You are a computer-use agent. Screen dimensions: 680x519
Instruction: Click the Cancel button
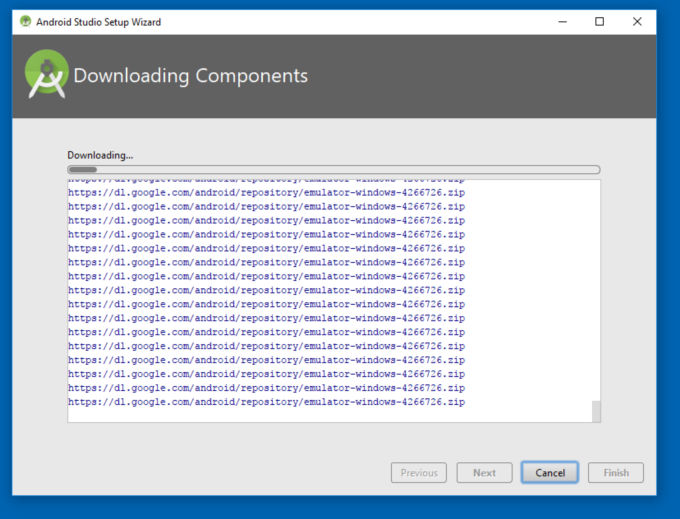pyautogui.click(x=549, y=473)
